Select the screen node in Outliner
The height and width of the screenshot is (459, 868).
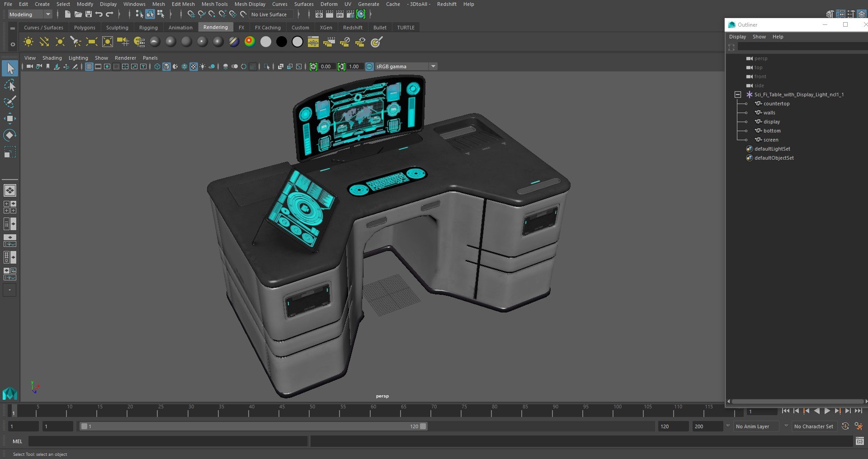tap(770, 140)
